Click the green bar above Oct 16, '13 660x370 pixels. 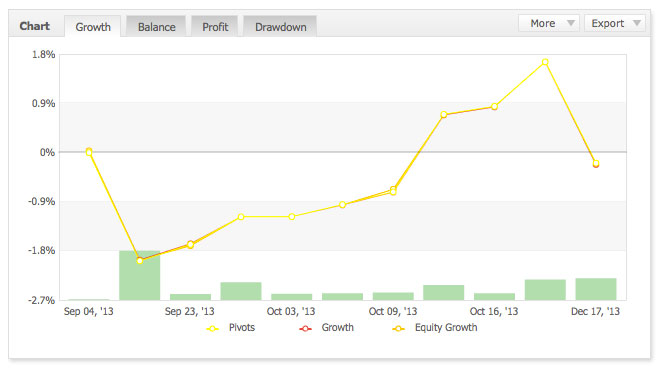tap(494, 296)
